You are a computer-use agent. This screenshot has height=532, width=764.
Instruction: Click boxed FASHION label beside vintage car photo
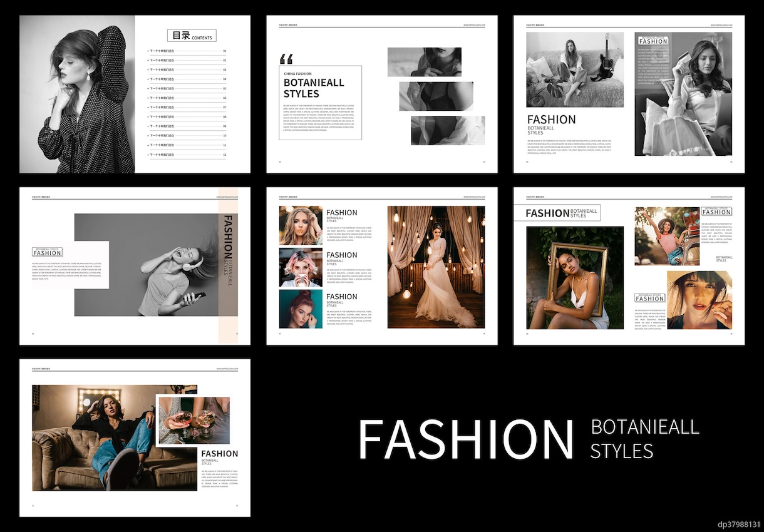click(716, 212)
